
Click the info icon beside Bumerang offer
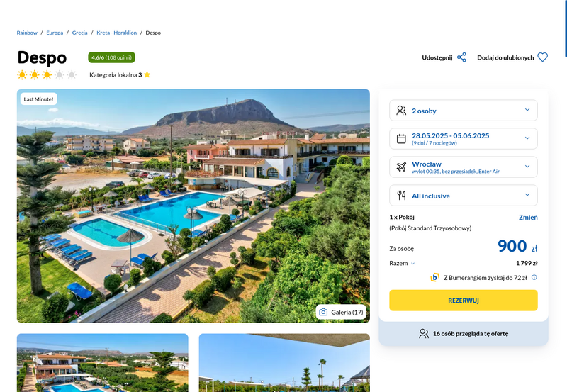[534, 277]
